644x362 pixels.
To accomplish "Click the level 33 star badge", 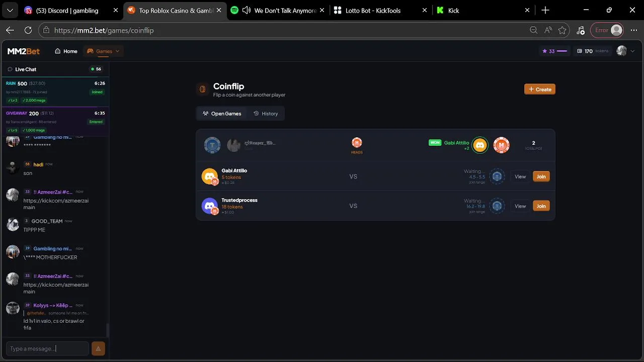I will tap(554, 51).
